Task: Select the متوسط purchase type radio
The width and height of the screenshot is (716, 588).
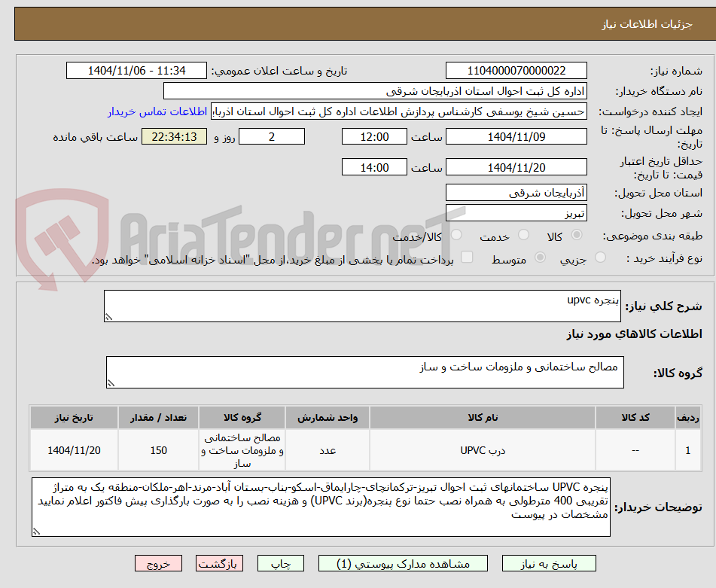Action: [x=540, y=257]
